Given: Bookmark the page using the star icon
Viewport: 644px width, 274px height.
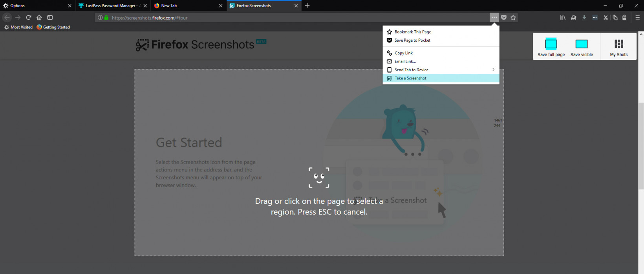Looking at the screenshot, I should 513,17.
